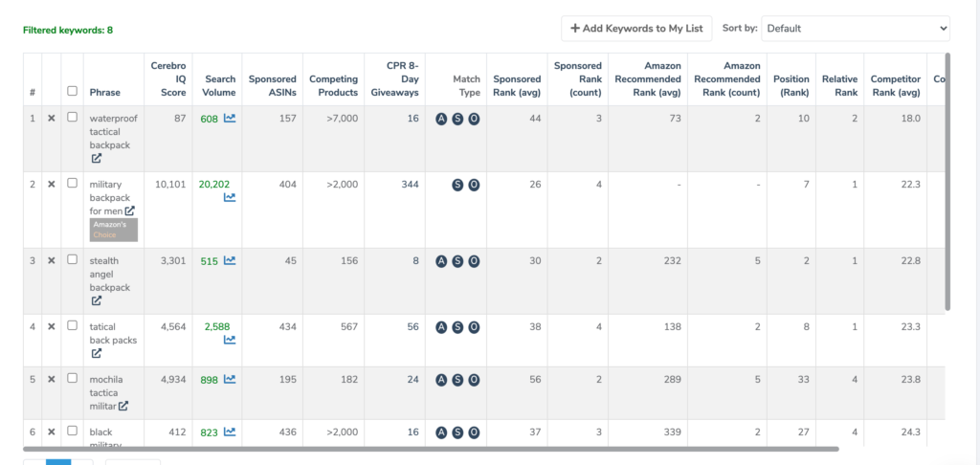Viewport: 980px width, 465px height.
Task: Sort by Cerebro IQ Score column header
Action: (167, 79)
